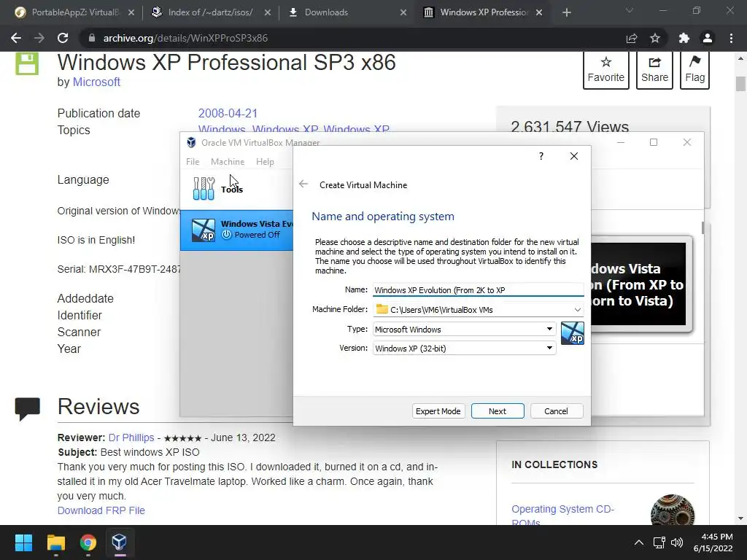747x560 pixels.
Task: Click the Chrome taskbar icon
Action: [x=88, y=542]
